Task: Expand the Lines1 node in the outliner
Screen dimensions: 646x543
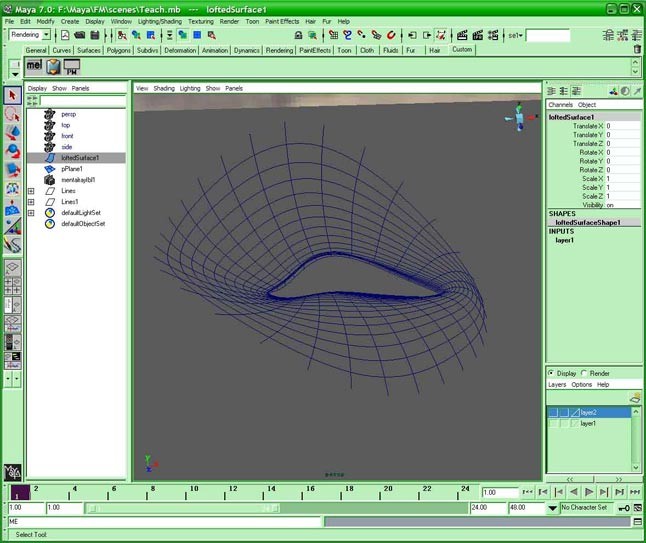Action: (31, 201)
